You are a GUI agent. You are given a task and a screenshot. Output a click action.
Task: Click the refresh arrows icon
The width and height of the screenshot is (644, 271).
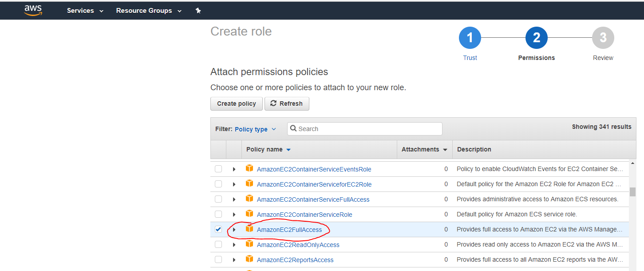(x=273, y=103)
